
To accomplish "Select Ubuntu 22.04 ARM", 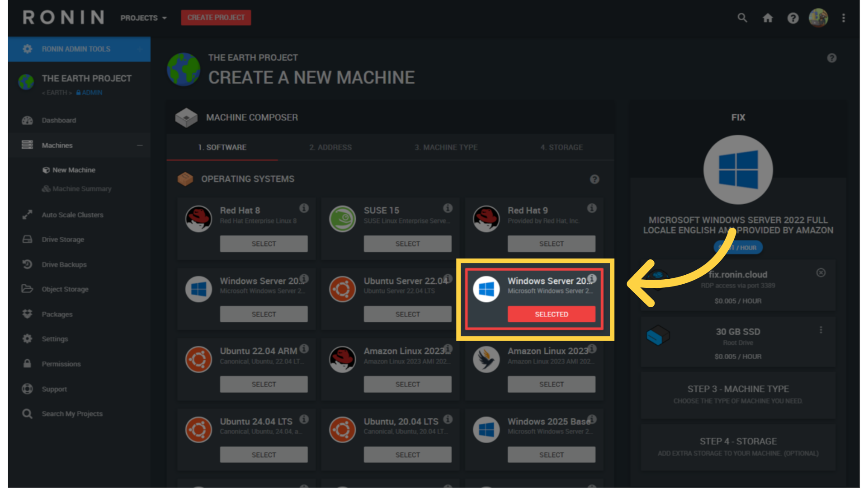I will click(264, 384).
